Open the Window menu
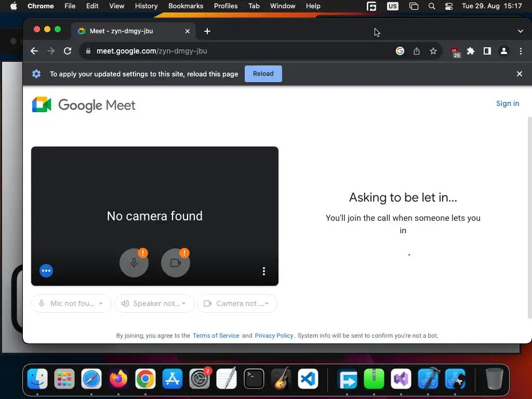The height and width of the screenshot is (399, 532). 283,6
